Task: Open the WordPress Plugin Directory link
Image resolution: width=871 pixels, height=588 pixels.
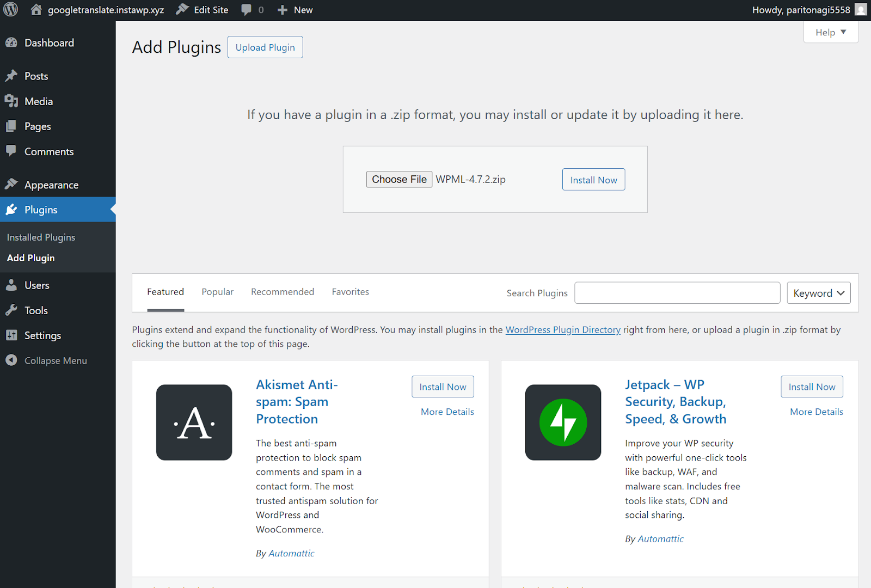Action: point(563,329)
